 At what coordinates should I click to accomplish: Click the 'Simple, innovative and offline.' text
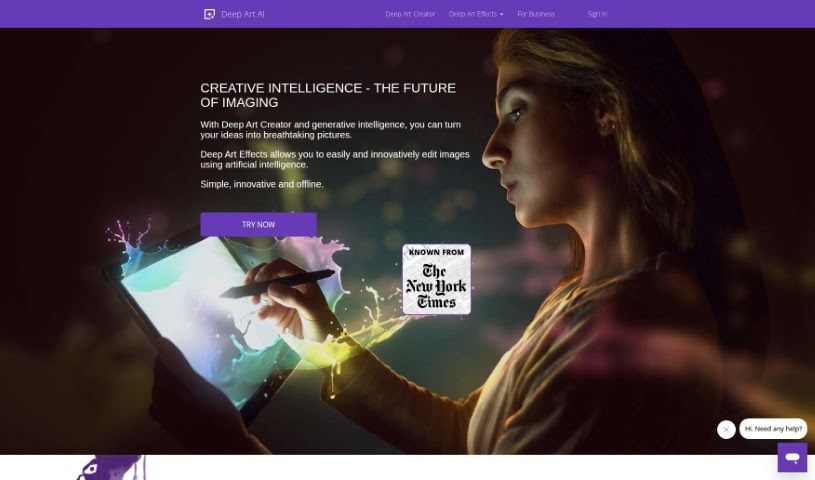coord(262,184)
